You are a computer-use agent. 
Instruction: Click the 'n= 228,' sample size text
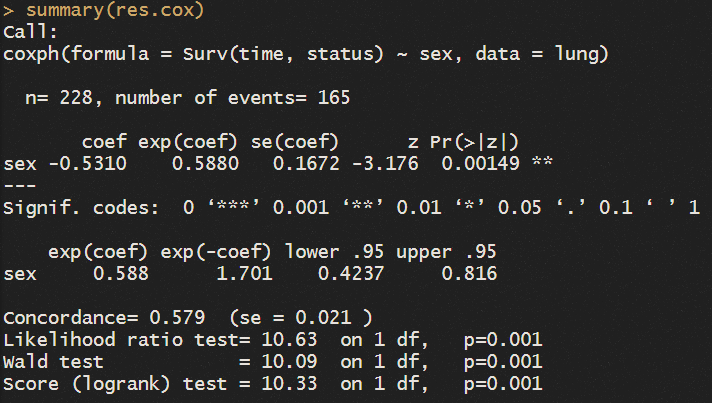coord(64,98)
